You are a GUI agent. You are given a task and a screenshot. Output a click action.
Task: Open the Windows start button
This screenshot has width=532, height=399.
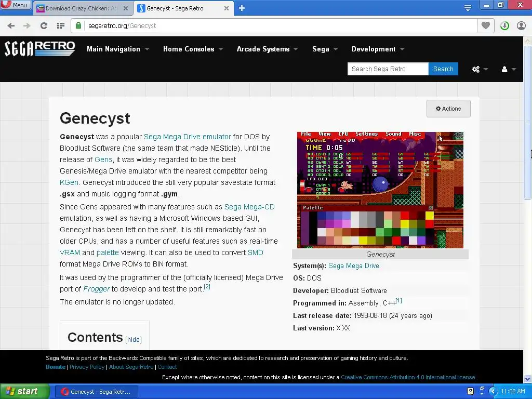[x=25, y=392]
